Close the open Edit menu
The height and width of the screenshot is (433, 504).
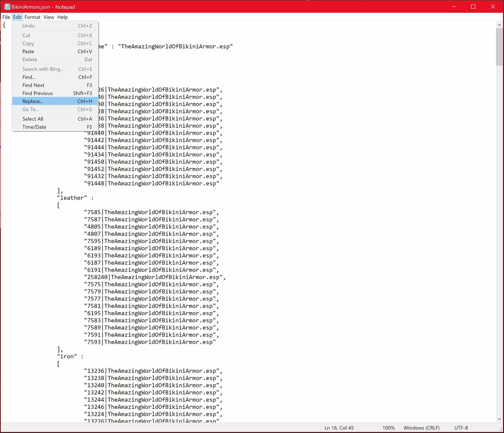tap(17, 17)
